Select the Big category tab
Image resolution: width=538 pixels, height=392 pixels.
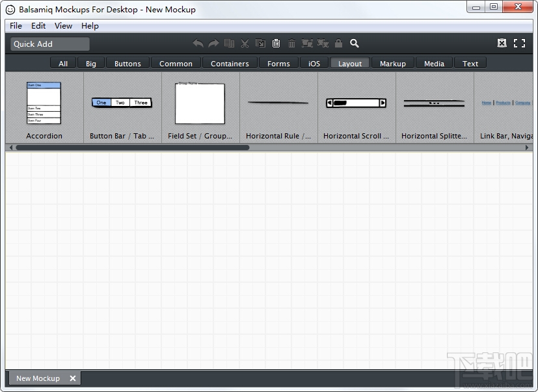[91, 64]
